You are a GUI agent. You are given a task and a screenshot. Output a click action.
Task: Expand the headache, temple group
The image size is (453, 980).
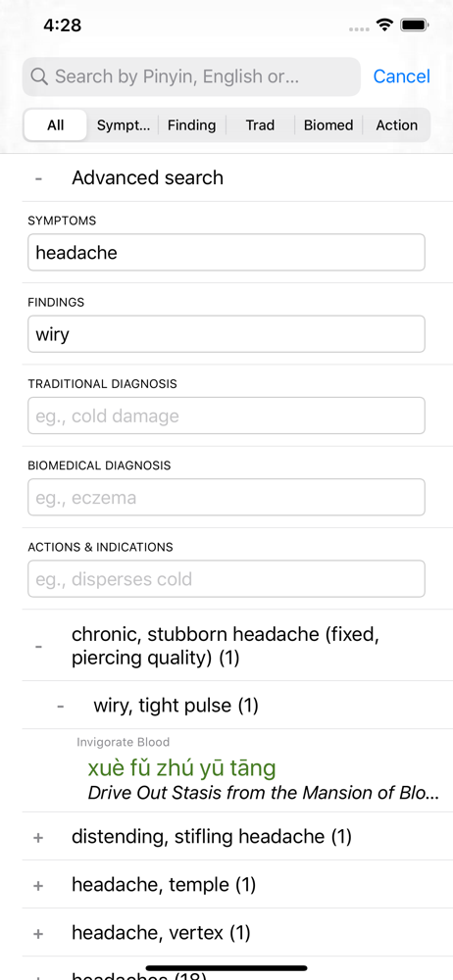coord(38,885)
